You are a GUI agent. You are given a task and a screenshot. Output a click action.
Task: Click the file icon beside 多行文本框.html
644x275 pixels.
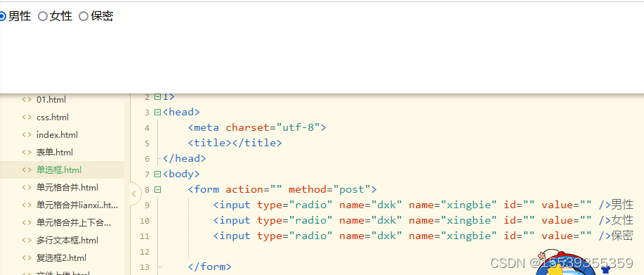(27, 241)
